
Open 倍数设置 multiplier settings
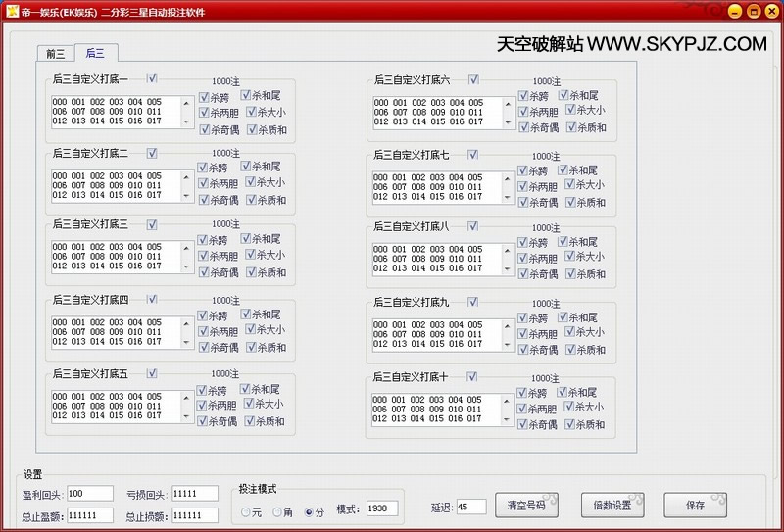[x=612, y=507]
